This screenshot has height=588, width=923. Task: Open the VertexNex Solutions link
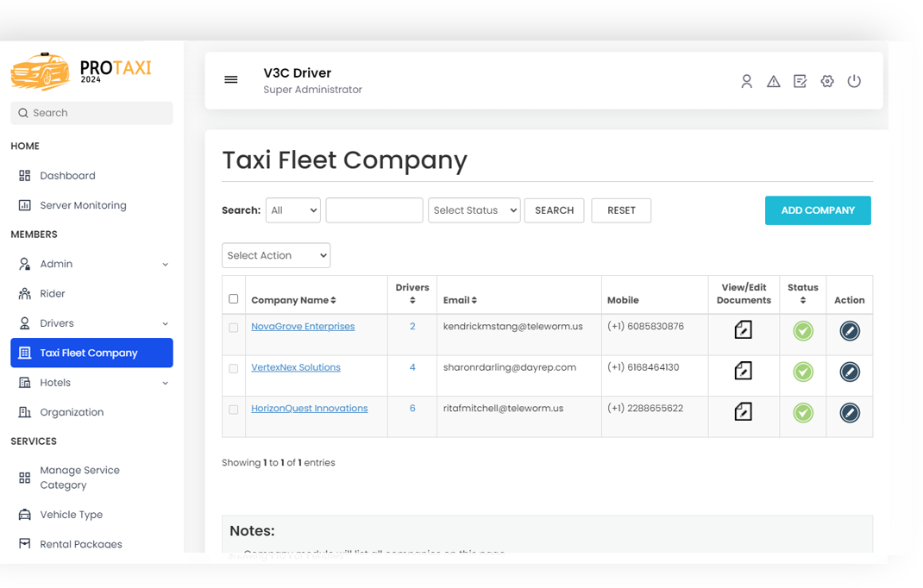296,367
